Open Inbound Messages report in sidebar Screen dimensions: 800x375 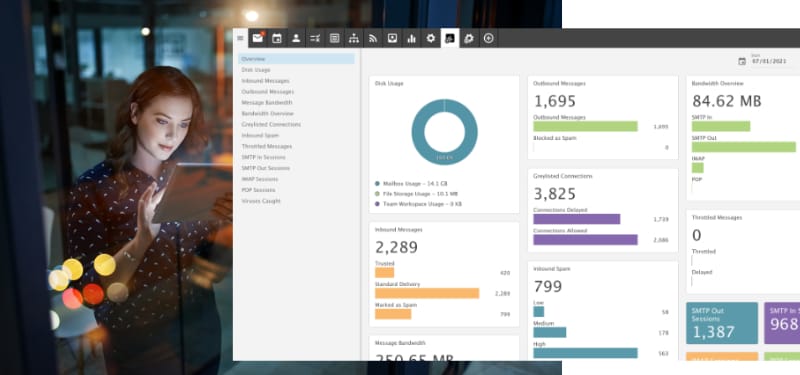(296, 81)
